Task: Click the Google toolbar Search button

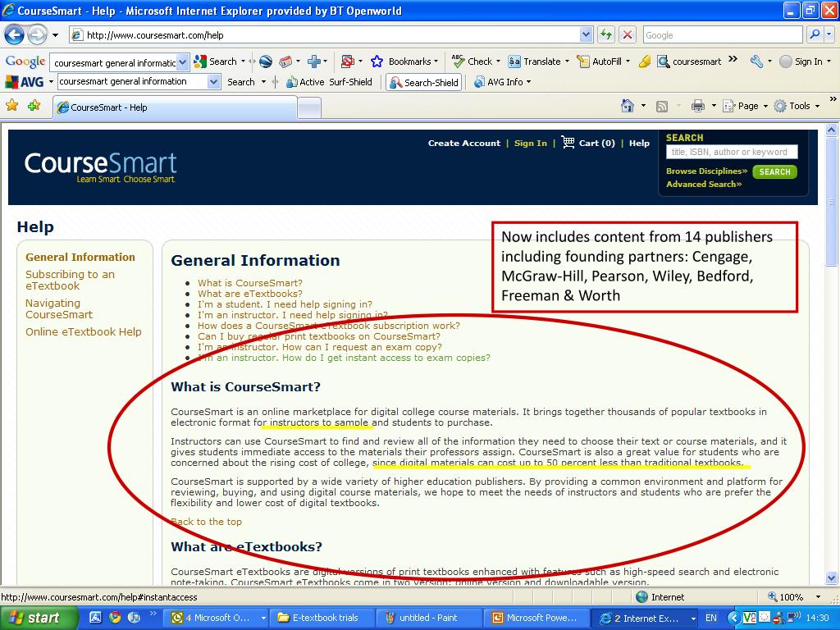Action: coord(216,62)
